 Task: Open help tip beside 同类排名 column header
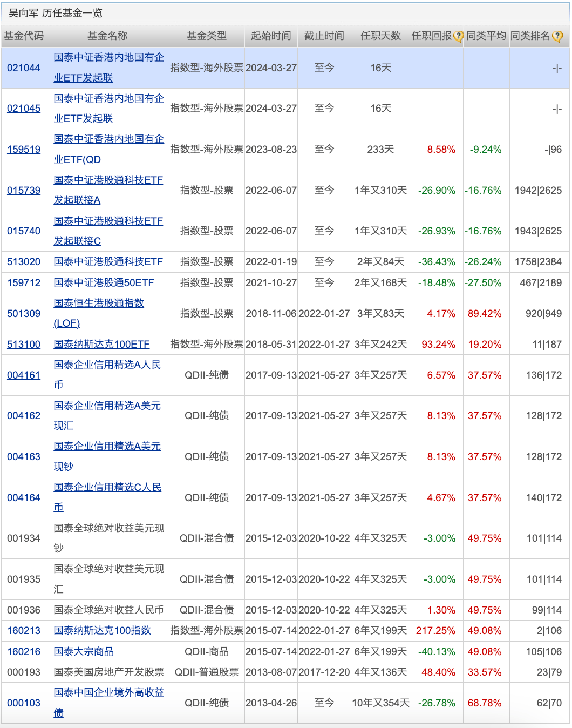(557, 37)
